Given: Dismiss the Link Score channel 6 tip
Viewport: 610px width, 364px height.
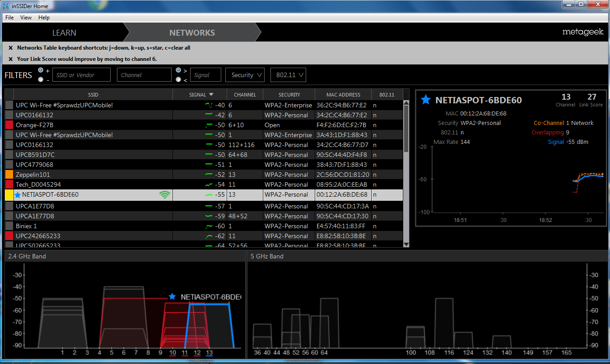Looking at the screenshot, I should [x=11, y=59].
